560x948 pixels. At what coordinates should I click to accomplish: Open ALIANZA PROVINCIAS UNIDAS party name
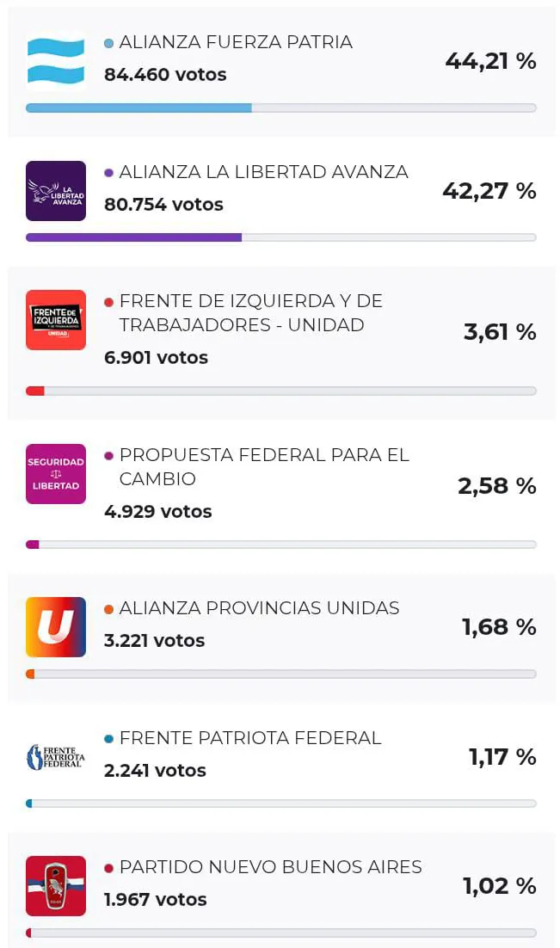259,608
